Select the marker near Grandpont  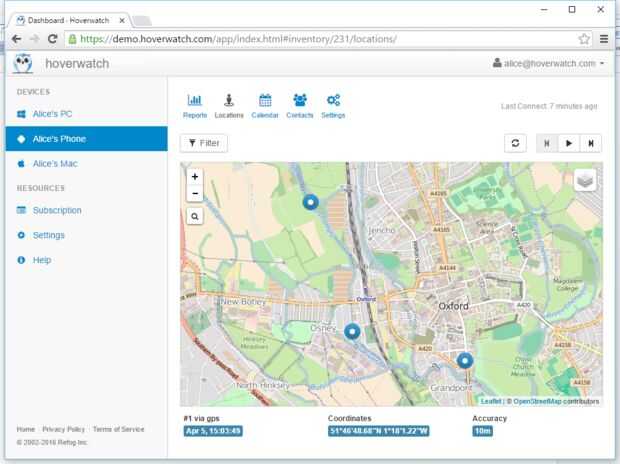(465, 361)
